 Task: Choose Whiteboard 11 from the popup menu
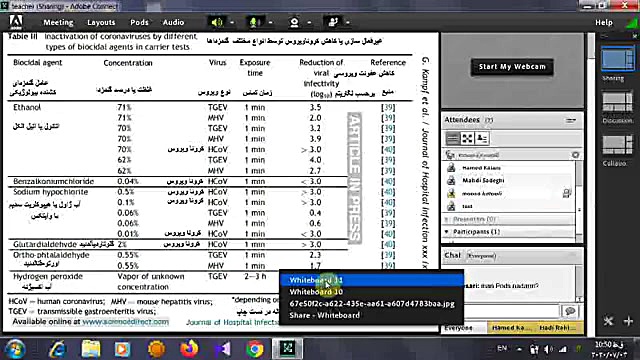[371, 280]
